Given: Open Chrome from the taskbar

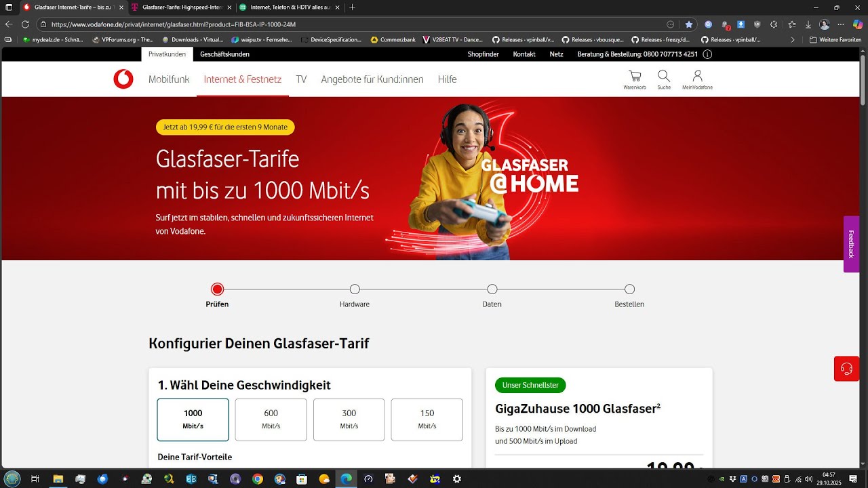Looking at the screenshot, I should 258,479.
